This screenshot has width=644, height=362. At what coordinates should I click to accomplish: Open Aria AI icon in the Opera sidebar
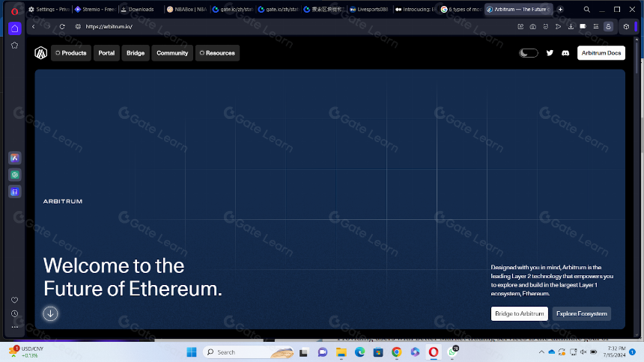(x=15, y=158)
